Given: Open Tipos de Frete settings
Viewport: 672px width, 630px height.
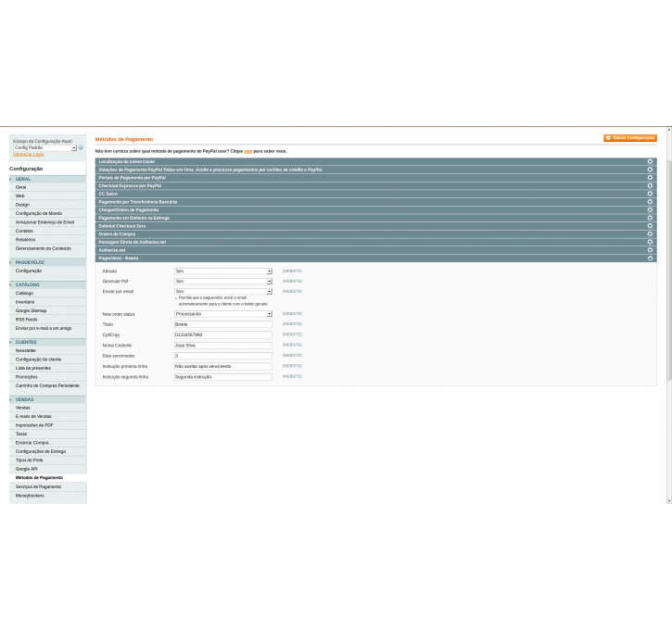Looking at the screenshot, I should (x=29, y=460).
